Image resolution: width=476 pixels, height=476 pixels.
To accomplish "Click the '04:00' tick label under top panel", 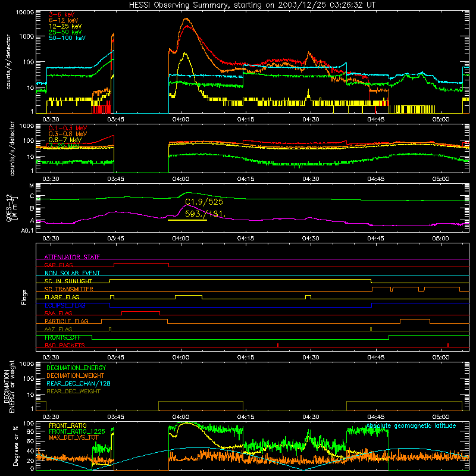I will pos(181,120).
